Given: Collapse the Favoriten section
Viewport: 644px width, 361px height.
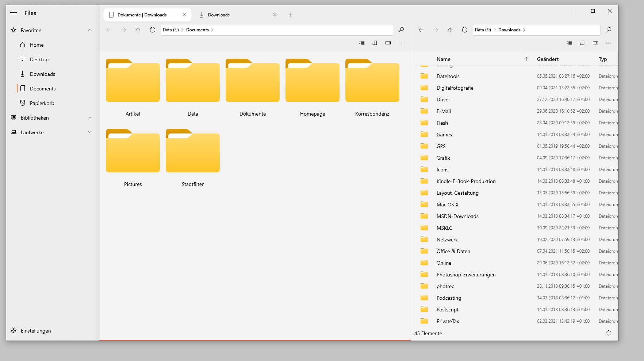Looking at the screenshot, I should click(90, 30).
